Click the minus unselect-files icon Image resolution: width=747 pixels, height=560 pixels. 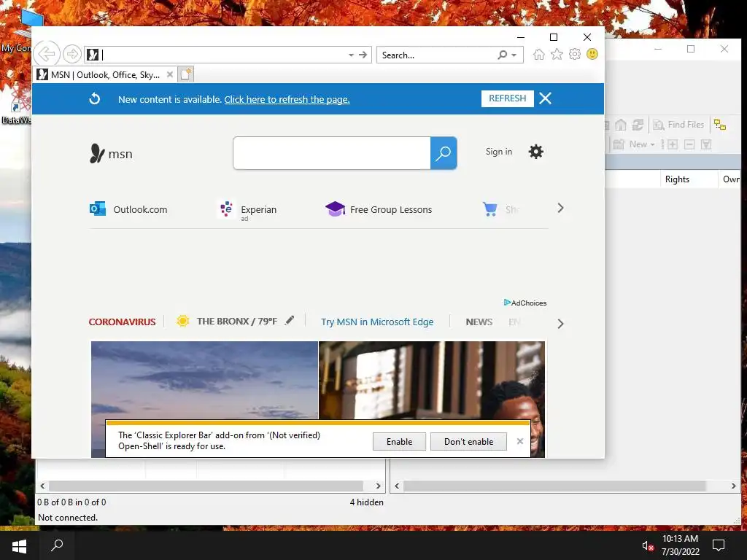coord(689,144)
